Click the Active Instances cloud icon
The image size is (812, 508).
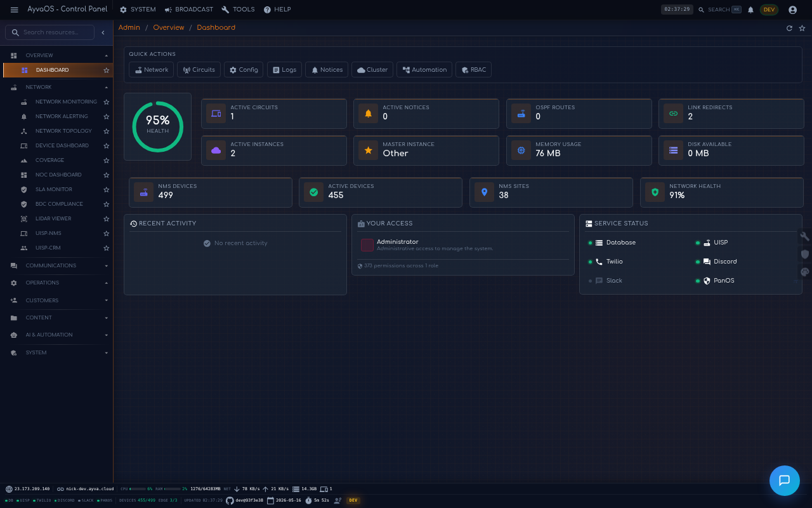pyautogui.click(x=216, y=150)
